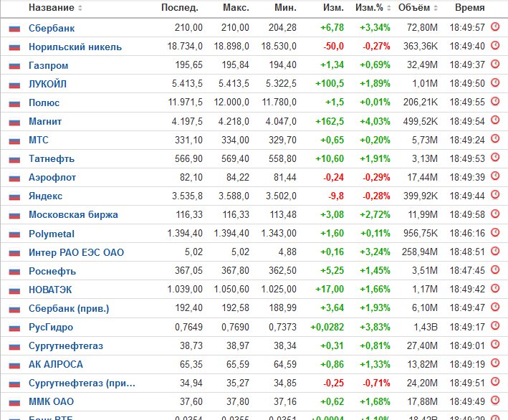Click the Russian flag beside Газпром

tap(14, 66)
